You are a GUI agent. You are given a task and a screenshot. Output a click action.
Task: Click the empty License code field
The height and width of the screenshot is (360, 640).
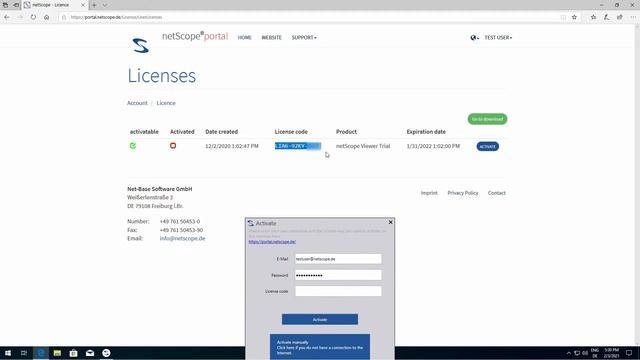(338, 291)
